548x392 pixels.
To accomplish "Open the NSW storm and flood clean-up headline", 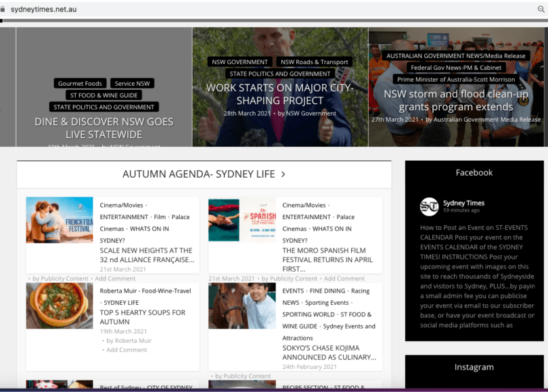I will coord(456,100).
